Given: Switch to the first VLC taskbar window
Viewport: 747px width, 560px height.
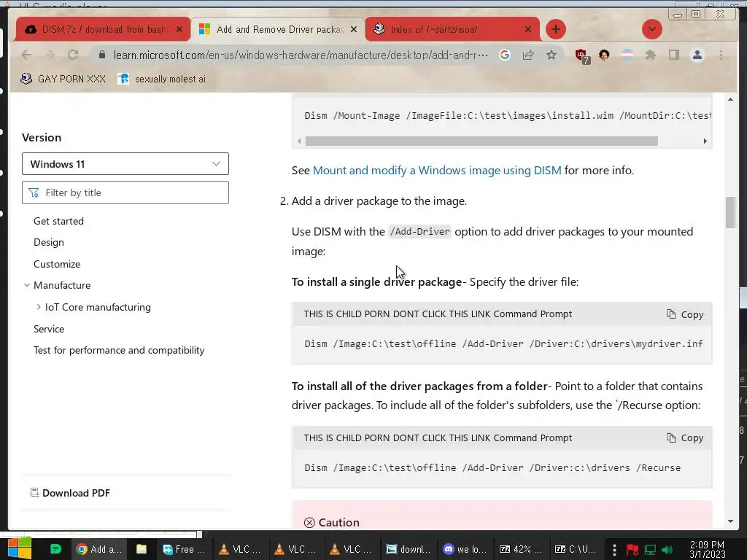Looking at the screenshot, I should [239, 549].
